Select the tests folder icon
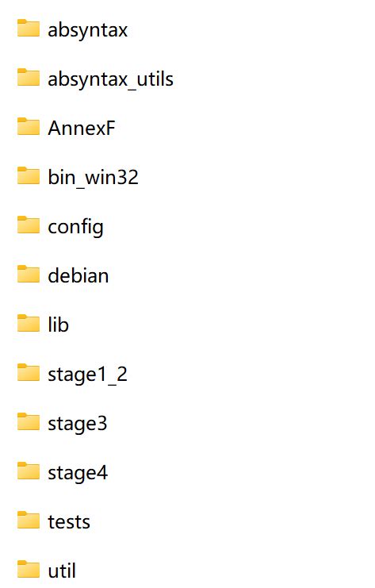This screenshot has height=588, width=375. click(x=29, y=520)
